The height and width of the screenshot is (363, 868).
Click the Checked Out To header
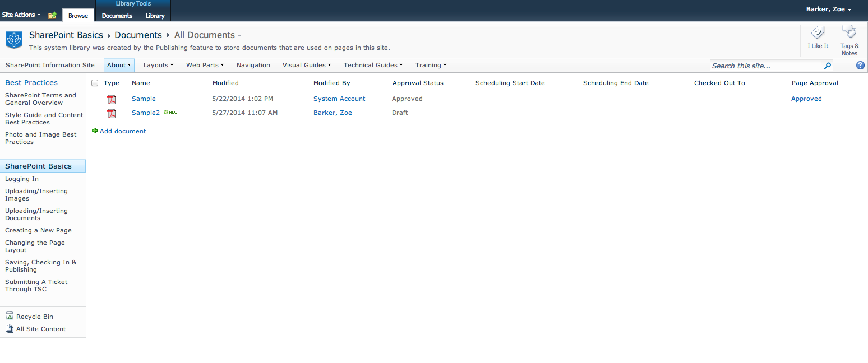point(719,83)
